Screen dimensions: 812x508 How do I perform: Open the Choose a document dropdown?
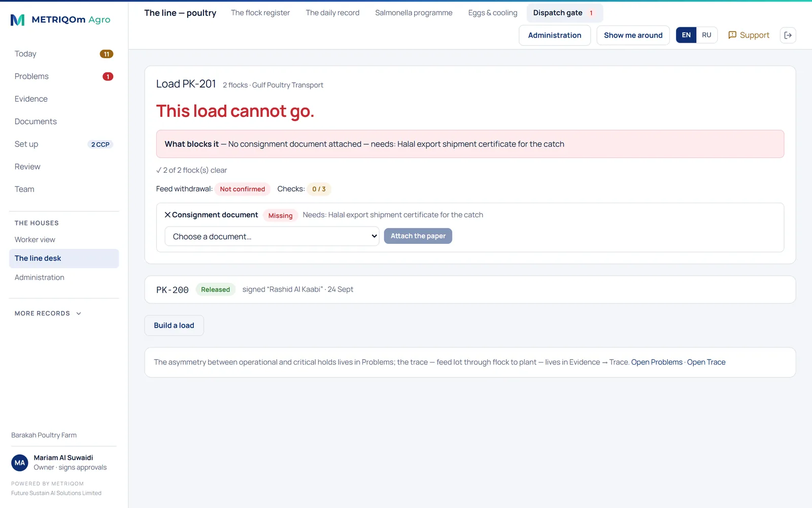pos(272,236)
